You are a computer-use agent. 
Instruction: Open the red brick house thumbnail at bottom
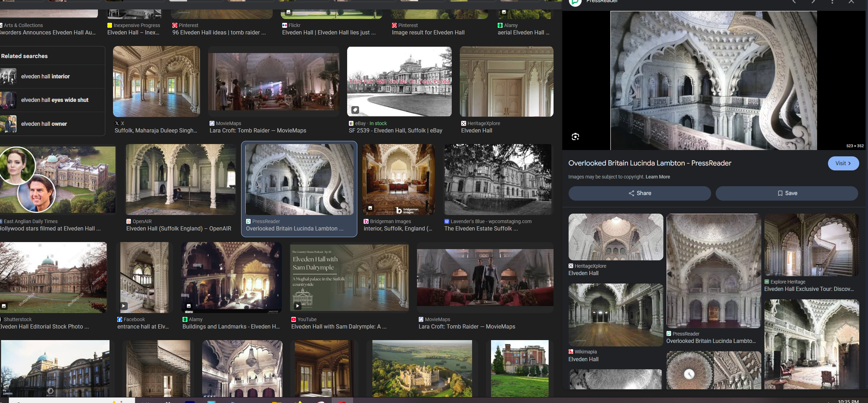point(519,368)
